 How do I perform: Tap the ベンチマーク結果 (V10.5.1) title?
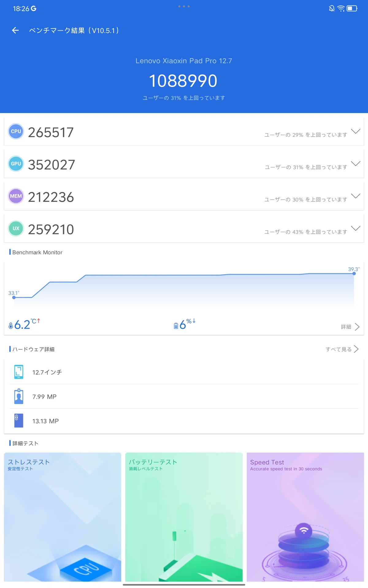pos(74,30)
